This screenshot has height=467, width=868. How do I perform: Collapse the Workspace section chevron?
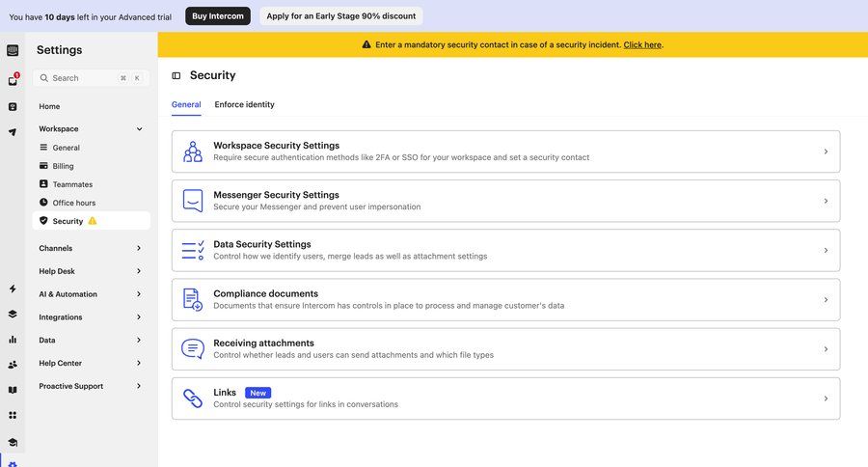[140, 128]
